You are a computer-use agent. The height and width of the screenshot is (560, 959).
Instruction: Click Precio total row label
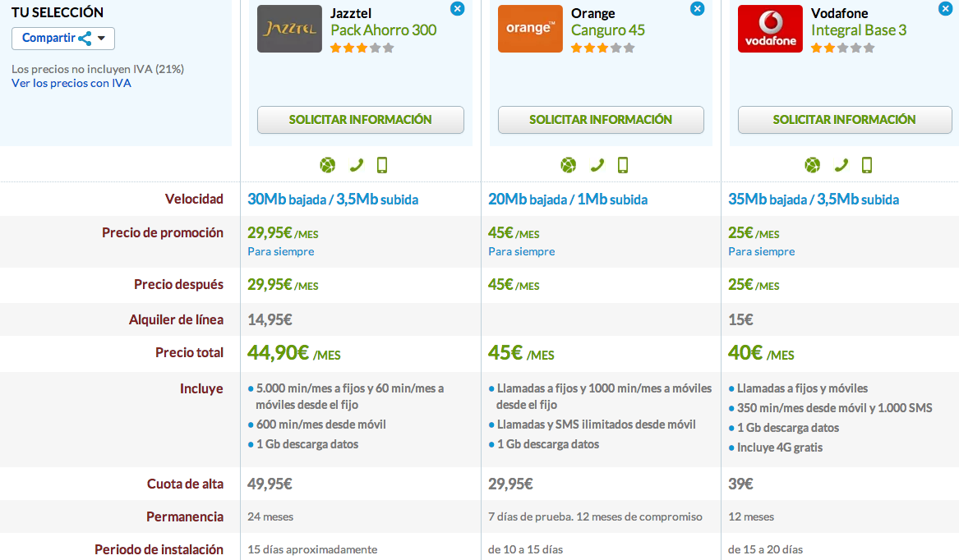(x=189, y=353)
